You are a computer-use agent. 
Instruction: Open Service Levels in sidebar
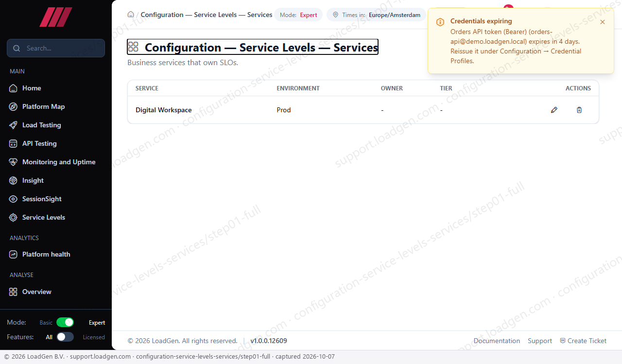point(44,217)
